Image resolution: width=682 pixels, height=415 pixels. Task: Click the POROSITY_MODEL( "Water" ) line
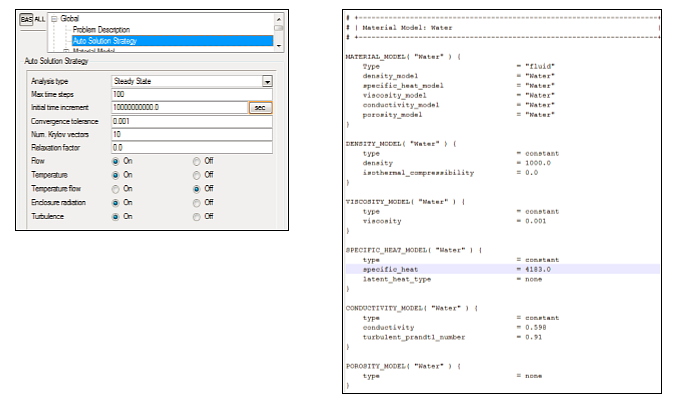403,366
